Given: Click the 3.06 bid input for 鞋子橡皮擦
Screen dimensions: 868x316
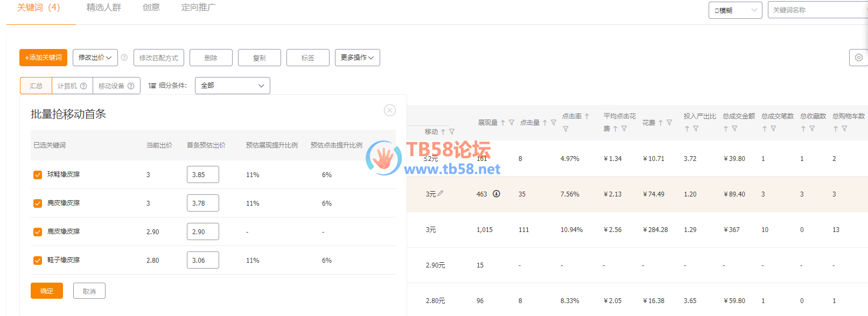Looking at the screenshot, I should (202, 260).
